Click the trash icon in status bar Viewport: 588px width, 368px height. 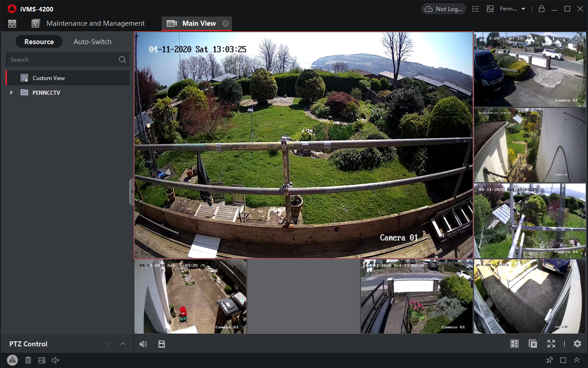click(x=28, y=360)
